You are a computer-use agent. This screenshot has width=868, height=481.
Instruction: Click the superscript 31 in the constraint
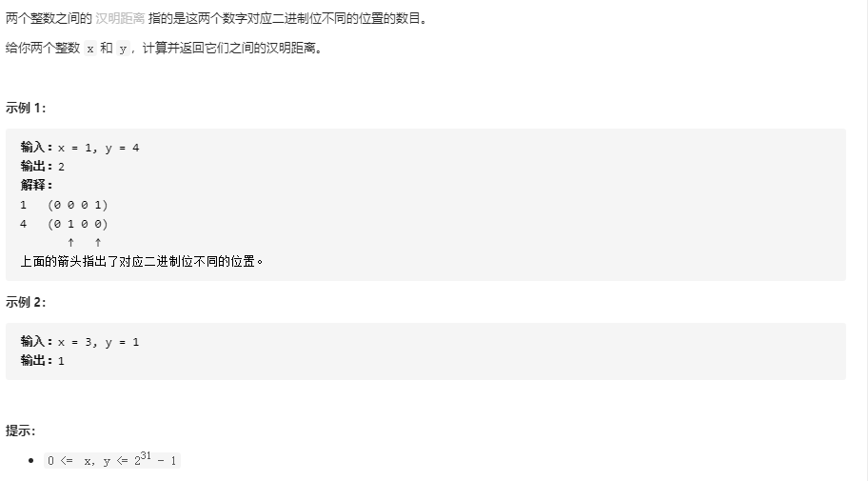[x=146, y=455]
